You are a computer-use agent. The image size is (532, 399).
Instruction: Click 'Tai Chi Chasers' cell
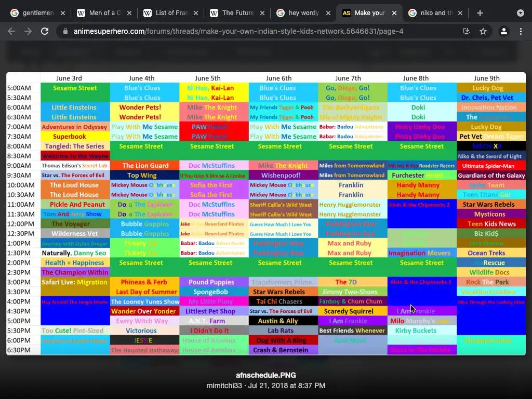tap(283, 302)
